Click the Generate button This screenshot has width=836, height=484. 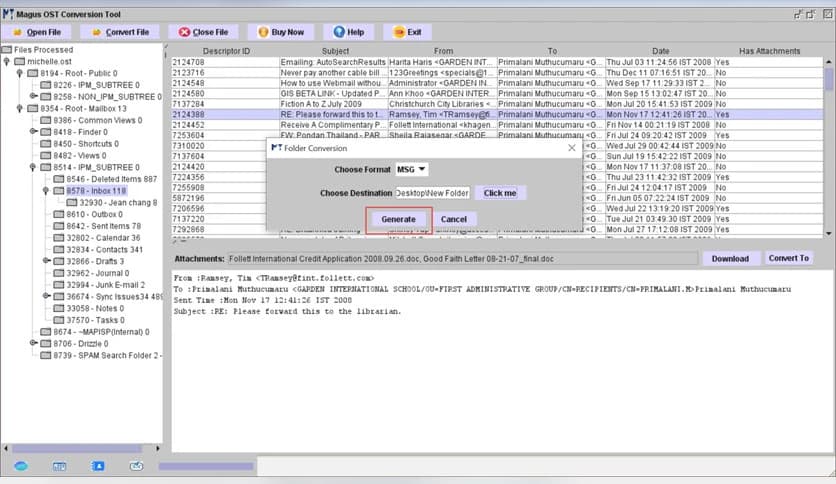coord(398,219)
